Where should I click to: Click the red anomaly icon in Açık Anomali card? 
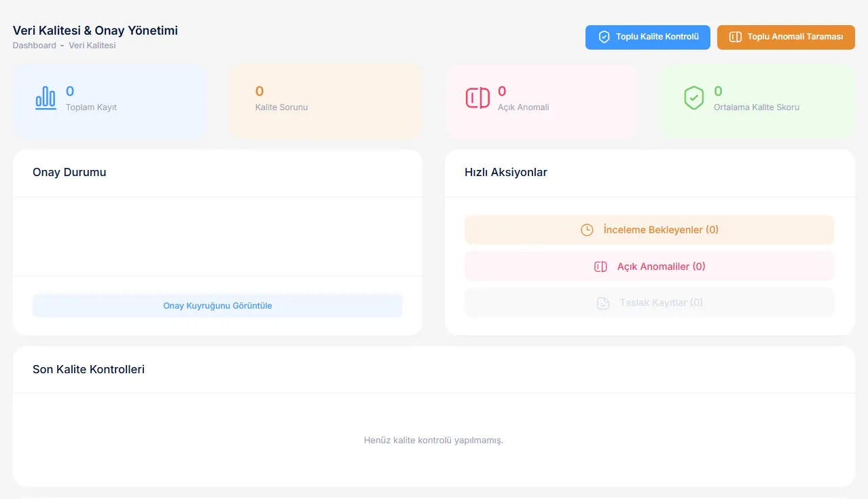coord(477,98)
